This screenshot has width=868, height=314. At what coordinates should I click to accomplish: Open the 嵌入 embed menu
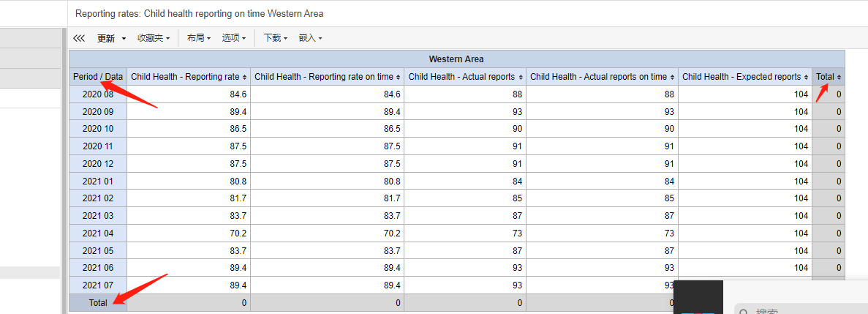310,38
